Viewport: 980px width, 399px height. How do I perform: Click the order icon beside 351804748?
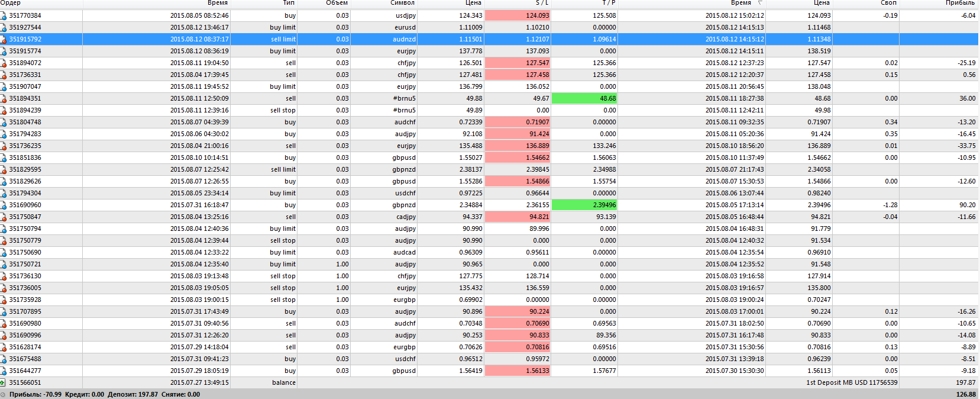coord(4,122)
